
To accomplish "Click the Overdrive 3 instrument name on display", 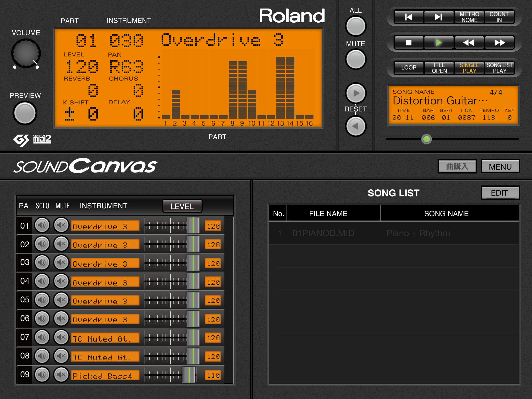I will pos(222,40).
